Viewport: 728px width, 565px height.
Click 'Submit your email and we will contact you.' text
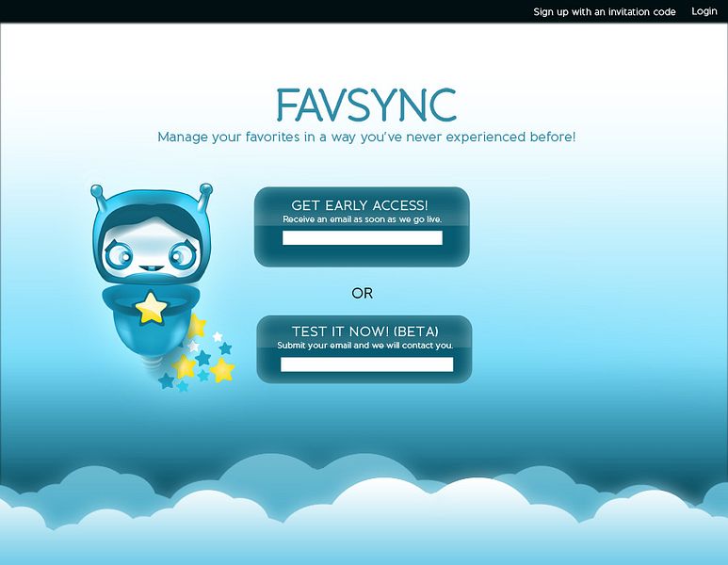coord(364,346)
